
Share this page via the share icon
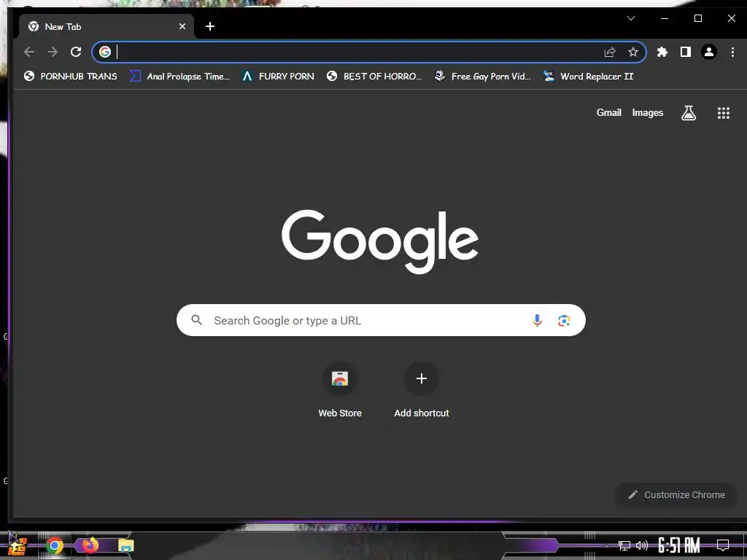coord(610,52)
